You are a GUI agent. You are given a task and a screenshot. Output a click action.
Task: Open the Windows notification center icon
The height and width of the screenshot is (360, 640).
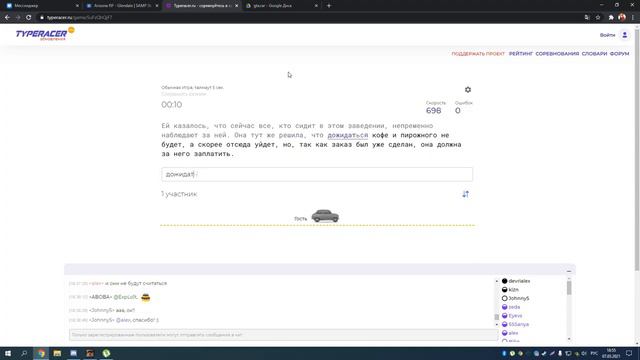pyautogui.click(x=629, y=353)
